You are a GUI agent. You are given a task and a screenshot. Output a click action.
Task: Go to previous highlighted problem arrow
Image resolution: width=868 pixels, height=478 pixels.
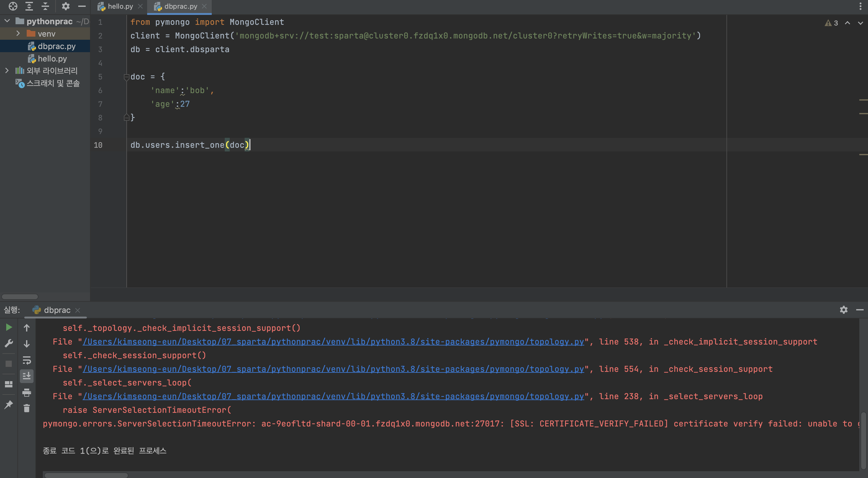848,23
